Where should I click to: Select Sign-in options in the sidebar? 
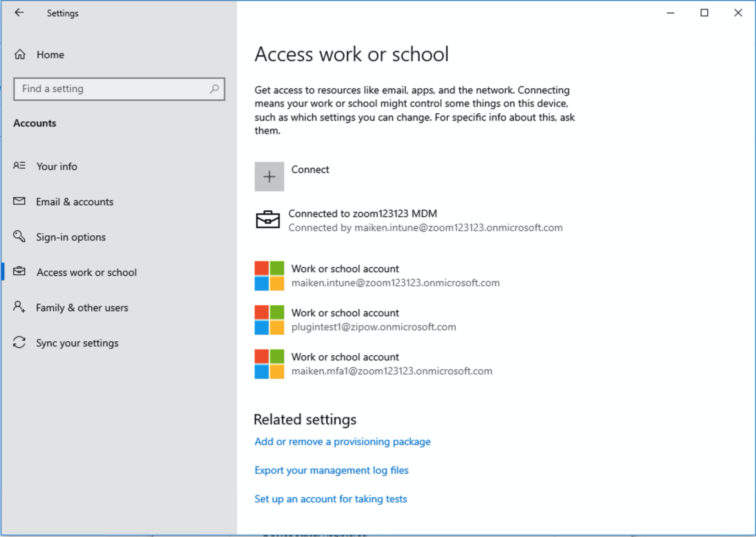point(71,237)
